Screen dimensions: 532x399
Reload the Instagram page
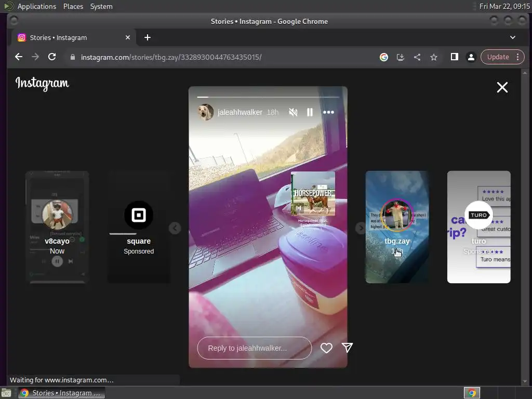[x=52, y=57]
